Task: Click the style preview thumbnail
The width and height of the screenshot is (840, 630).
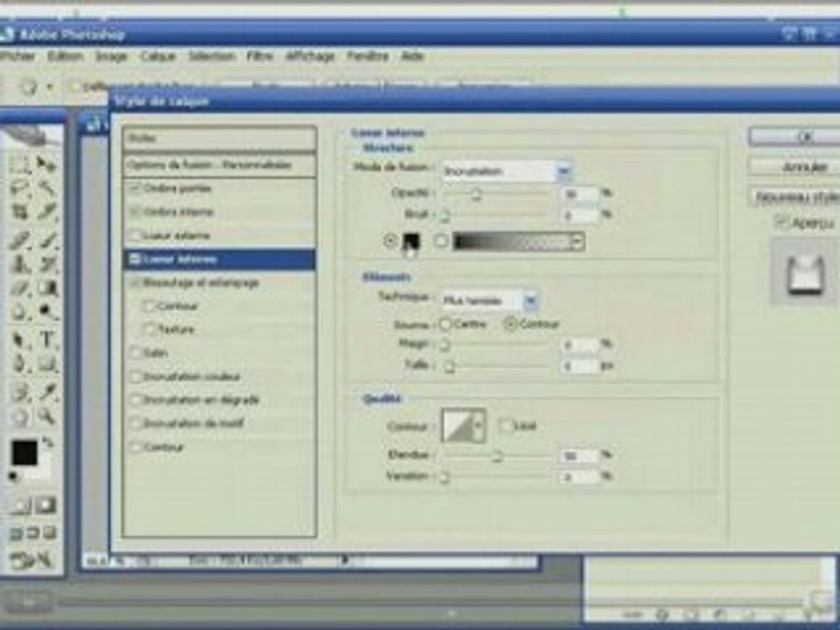Action: tap(805, 274)
